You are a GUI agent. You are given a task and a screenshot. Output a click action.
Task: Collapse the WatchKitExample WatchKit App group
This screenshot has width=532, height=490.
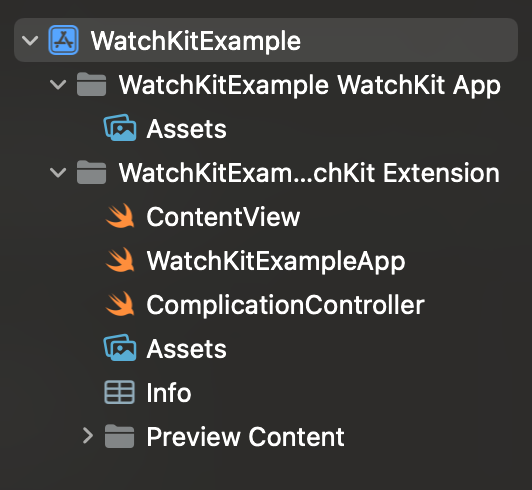coord(58,84)
